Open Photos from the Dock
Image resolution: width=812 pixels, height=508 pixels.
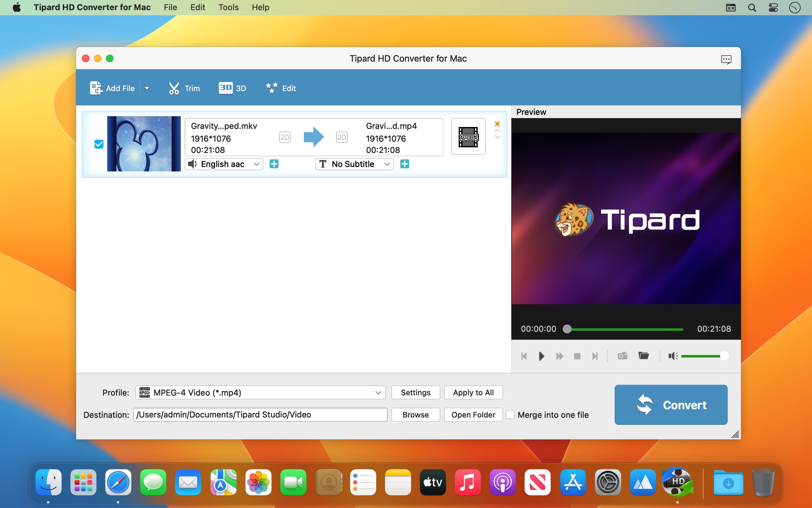pos(259,483)
